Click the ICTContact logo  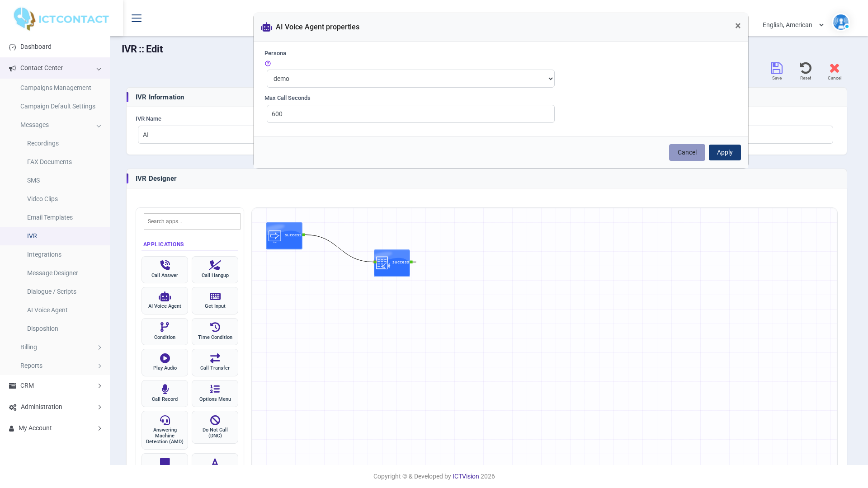61,19
